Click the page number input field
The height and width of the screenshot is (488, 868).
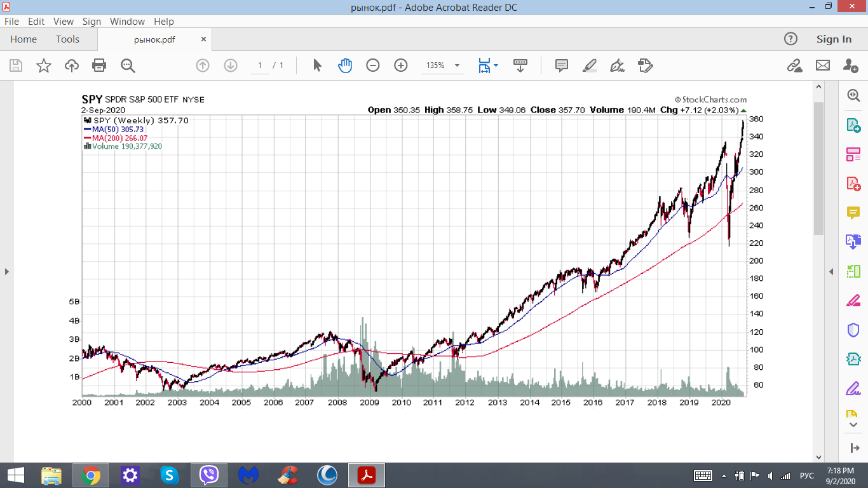(x=260, y=65)
